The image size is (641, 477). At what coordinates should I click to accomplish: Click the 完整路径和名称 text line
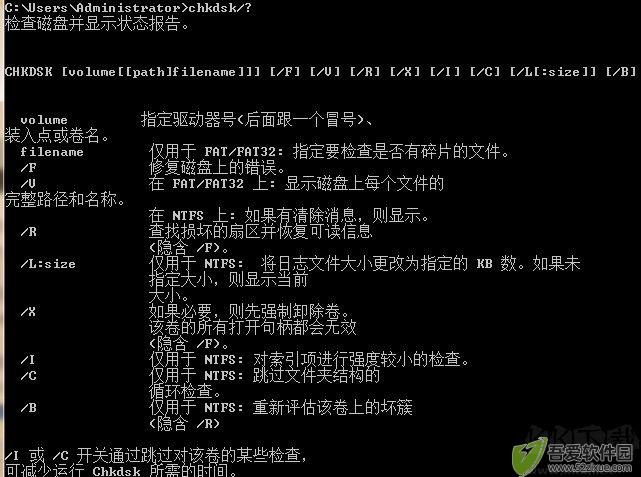coord(65,199)
